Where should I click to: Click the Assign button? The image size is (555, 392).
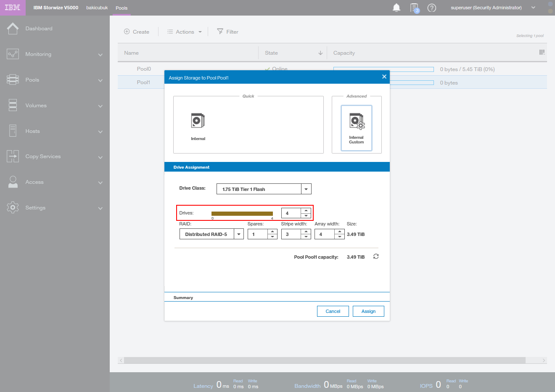pyautogui.click(x=368, y=311)
